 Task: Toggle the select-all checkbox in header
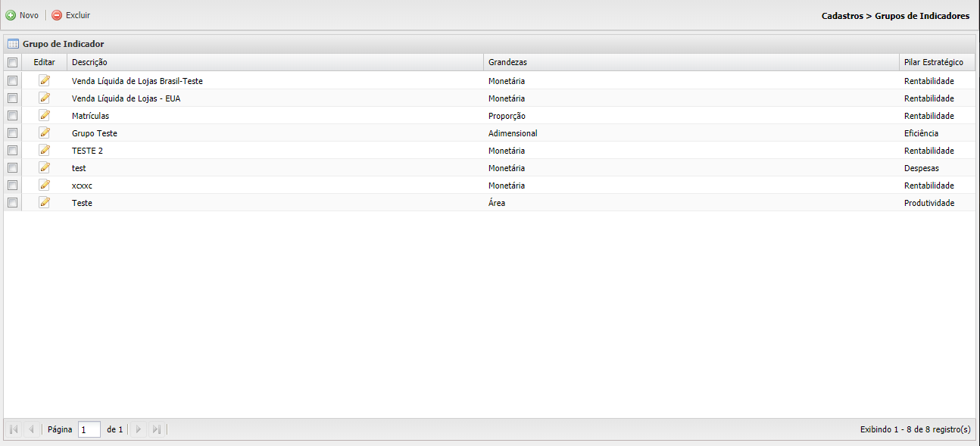pyautogui.click(x=12, y=62)
